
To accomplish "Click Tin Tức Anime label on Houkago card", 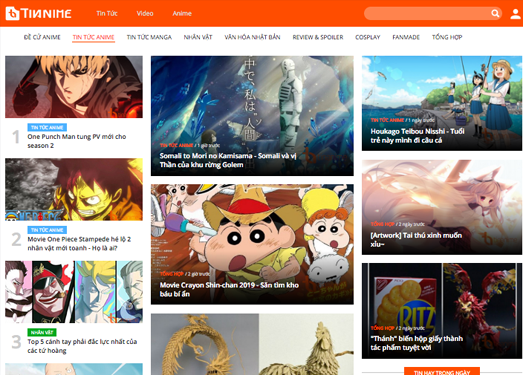I will 387,120.
